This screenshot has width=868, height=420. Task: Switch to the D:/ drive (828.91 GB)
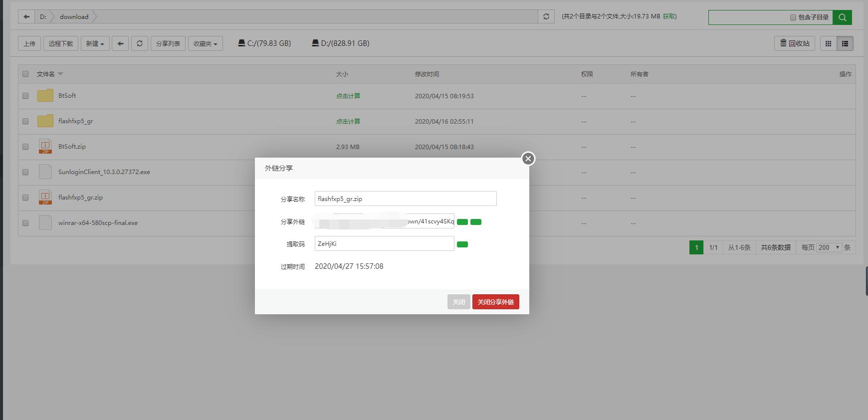341,43
